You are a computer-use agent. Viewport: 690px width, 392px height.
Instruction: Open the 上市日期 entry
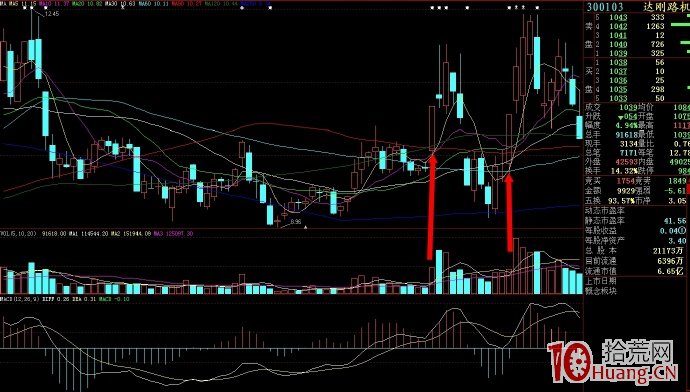[x=601, y=281]
